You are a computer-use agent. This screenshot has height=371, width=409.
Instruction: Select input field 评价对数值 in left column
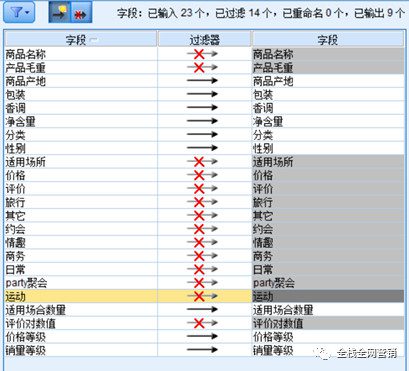coord(80,323)
